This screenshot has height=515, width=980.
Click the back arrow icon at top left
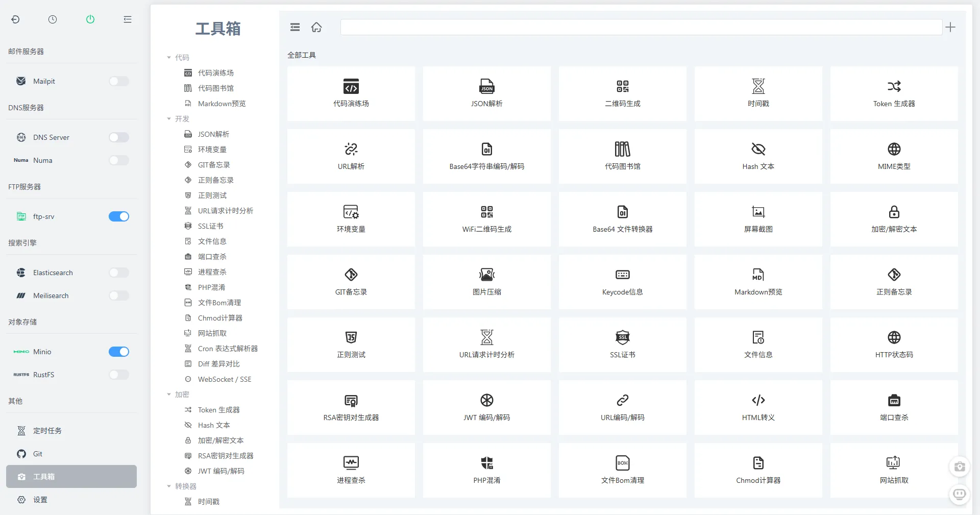pos(15,19)
